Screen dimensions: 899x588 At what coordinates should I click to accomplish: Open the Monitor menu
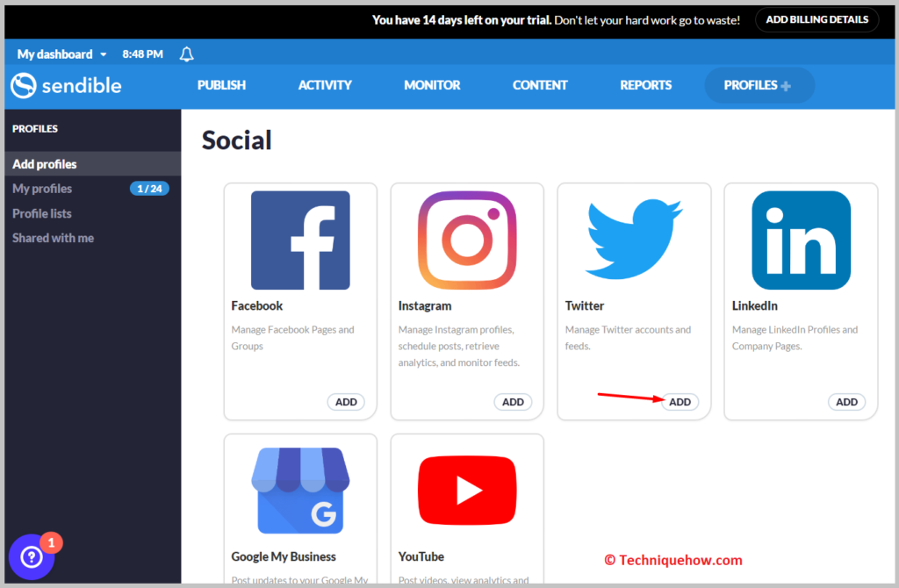(x=432, y=85)
